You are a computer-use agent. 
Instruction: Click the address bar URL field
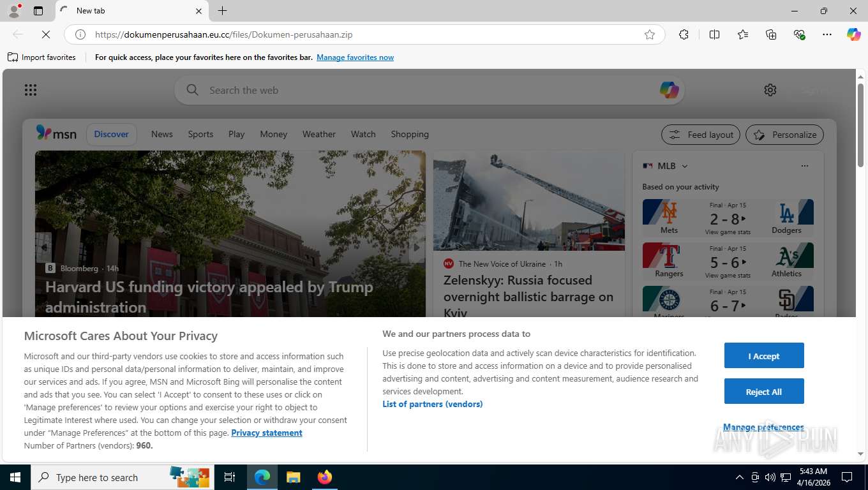point(364,34)
